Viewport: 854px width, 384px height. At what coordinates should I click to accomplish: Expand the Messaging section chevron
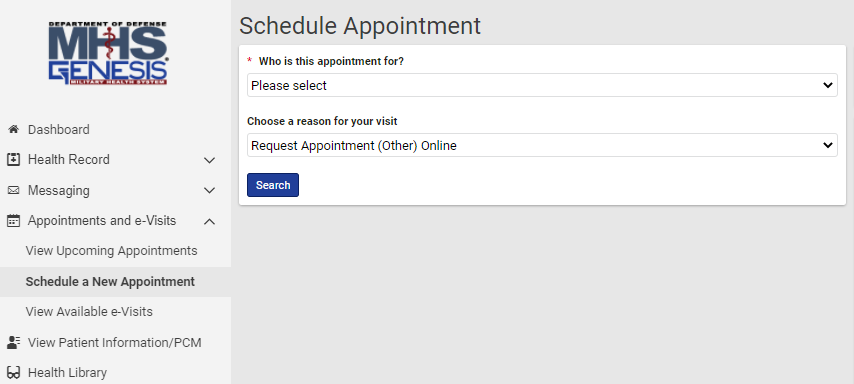(x=209, y=191)
